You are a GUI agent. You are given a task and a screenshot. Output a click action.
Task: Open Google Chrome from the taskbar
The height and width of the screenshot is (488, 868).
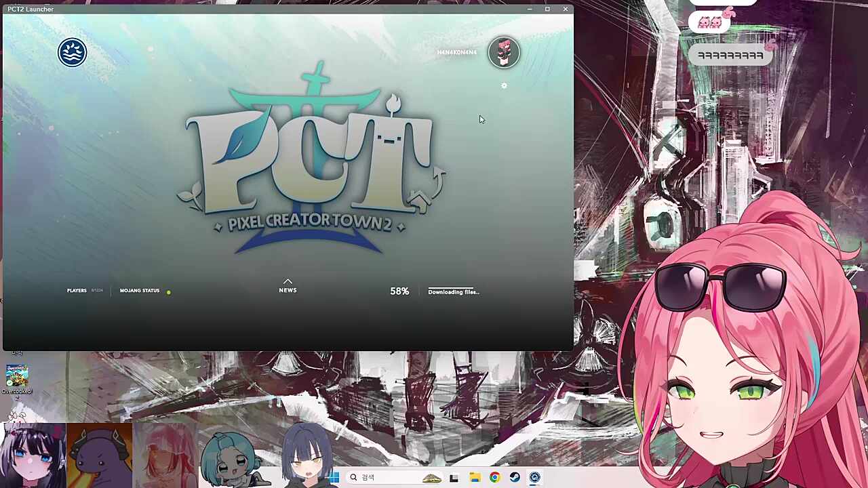(494, 478)
